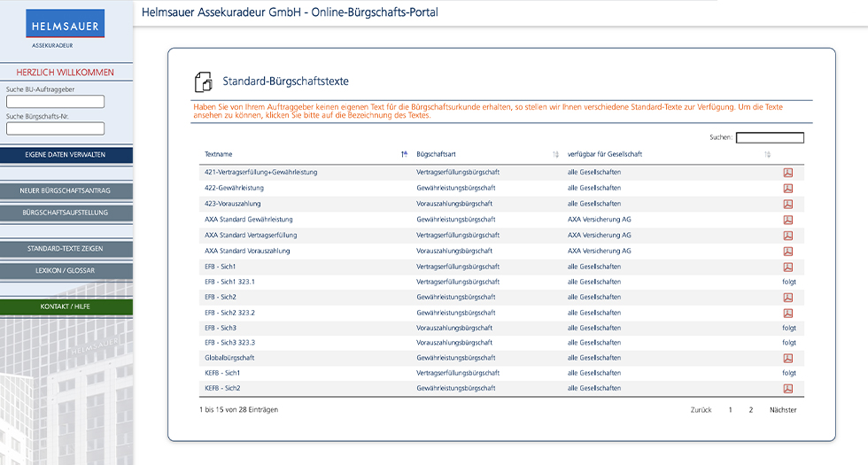Focus the table Suchen field
Image resolution: width=868 pixels, height=465 pixels.
770,138
